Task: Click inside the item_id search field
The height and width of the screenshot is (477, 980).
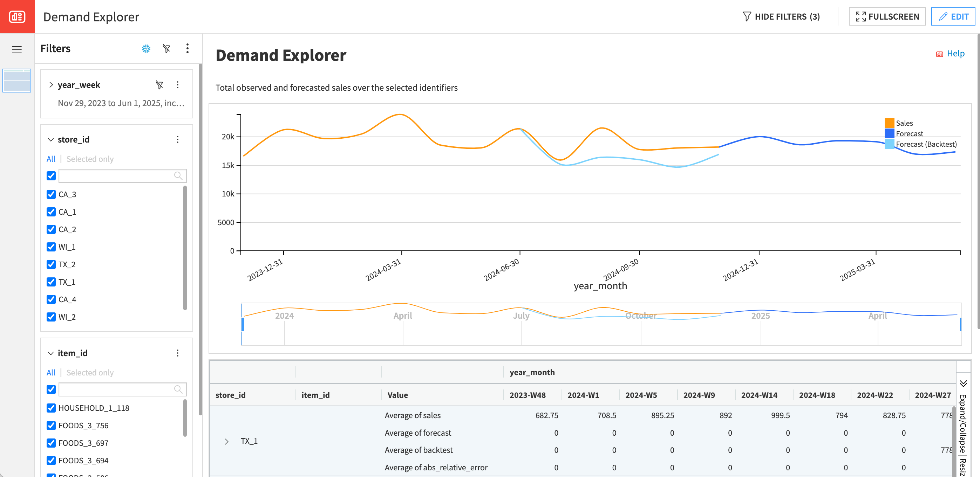Action: pos(114,389)
